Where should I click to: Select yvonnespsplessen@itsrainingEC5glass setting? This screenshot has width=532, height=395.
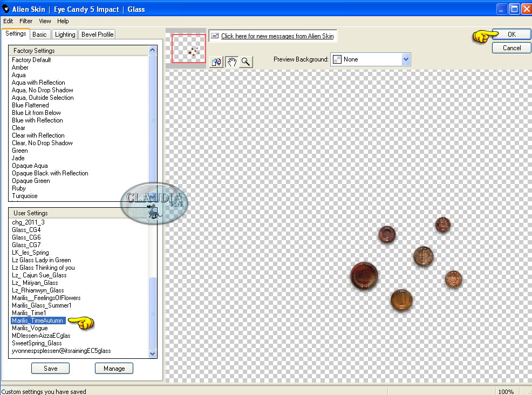61,351
